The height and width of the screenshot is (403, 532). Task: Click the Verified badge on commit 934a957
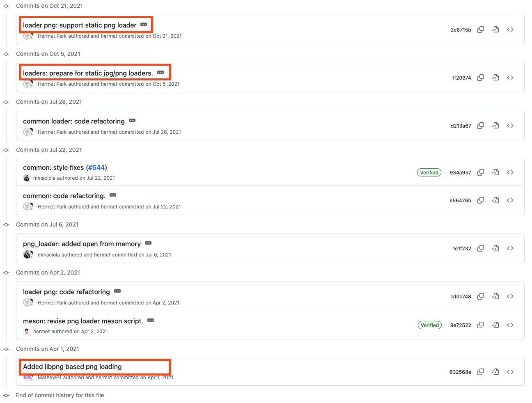[x=429, y=172]
